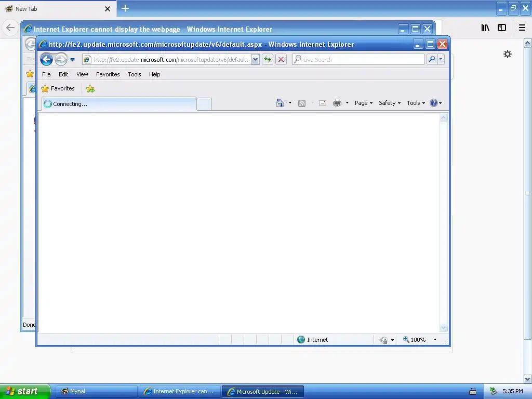The image size is (532, 399).
Task: Click the Print icon
Action: (337, 103)
